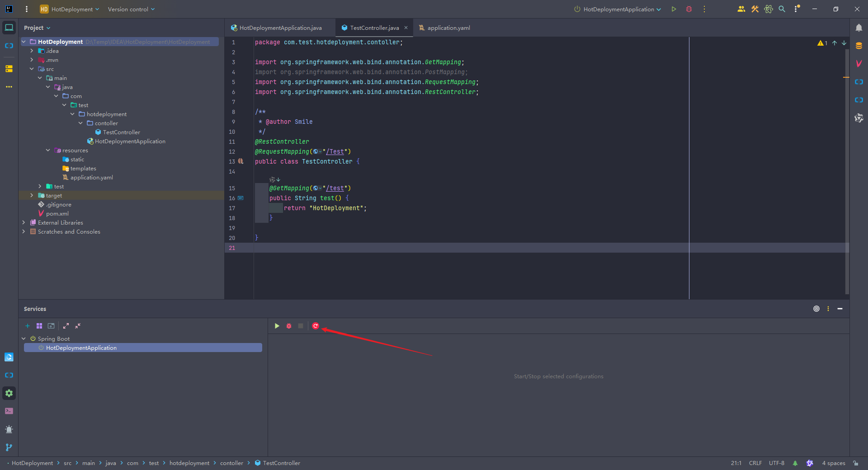Open Maven tool window on right sidebar
This screenshot has width=868, height=470.
tap(859, 64)
